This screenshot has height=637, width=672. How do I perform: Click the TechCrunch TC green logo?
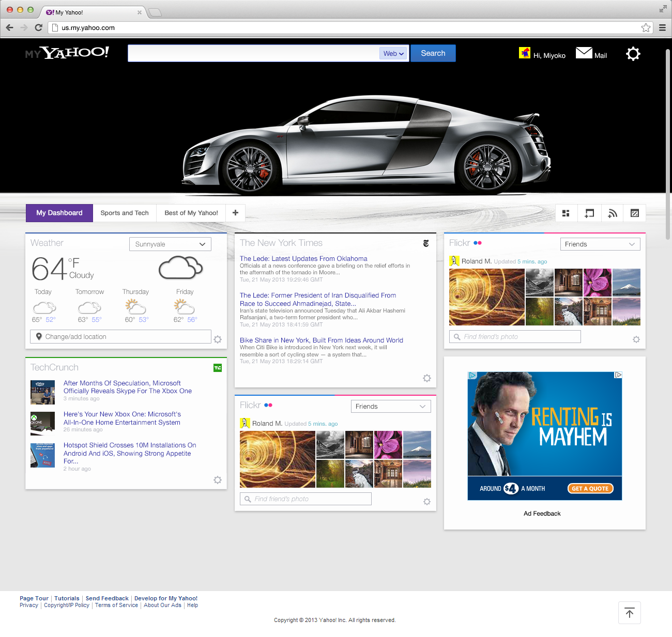click(218, 368)
